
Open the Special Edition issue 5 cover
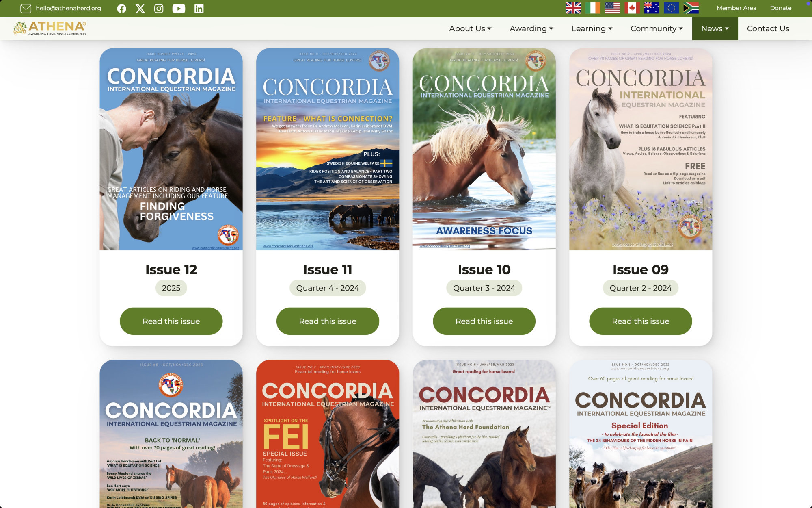tap(641, 434)
